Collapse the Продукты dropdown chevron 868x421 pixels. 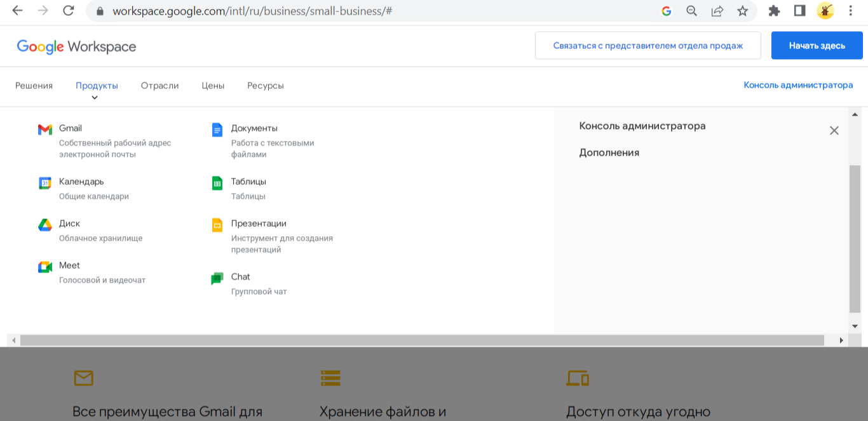point(95,98)
